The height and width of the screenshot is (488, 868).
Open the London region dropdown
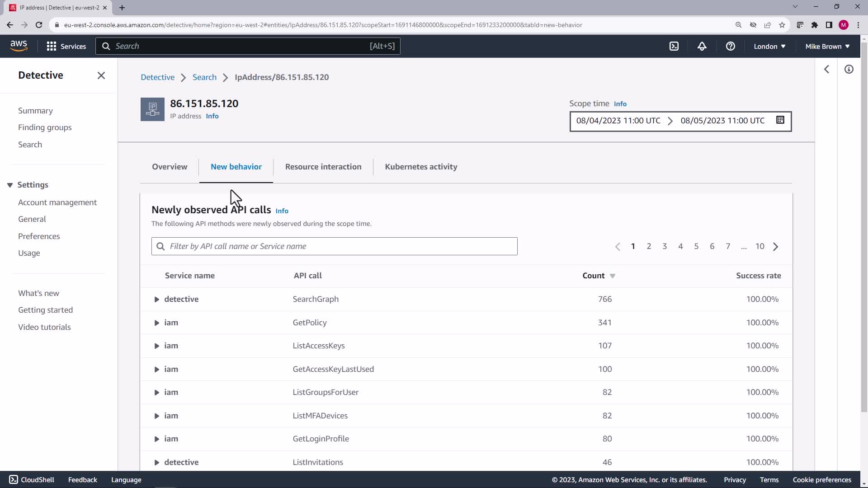[x=769, y=46]
